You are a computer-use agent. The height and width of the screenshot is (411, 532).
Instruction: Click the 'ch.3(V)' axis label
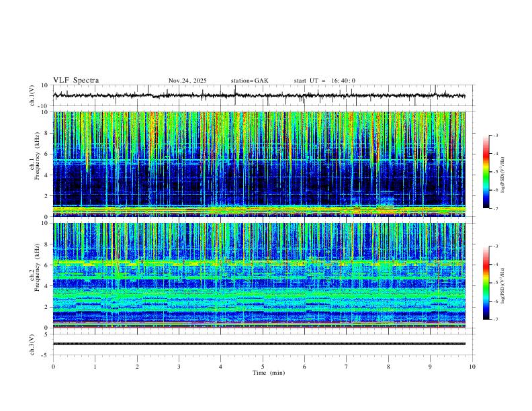(32, 345)
